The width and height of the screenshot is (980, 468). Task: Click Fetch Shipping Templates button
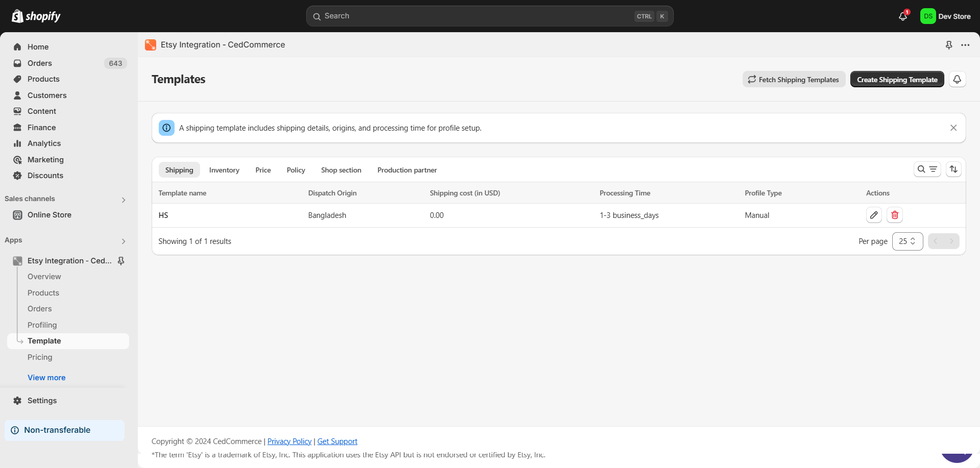[x=794, y=80]
